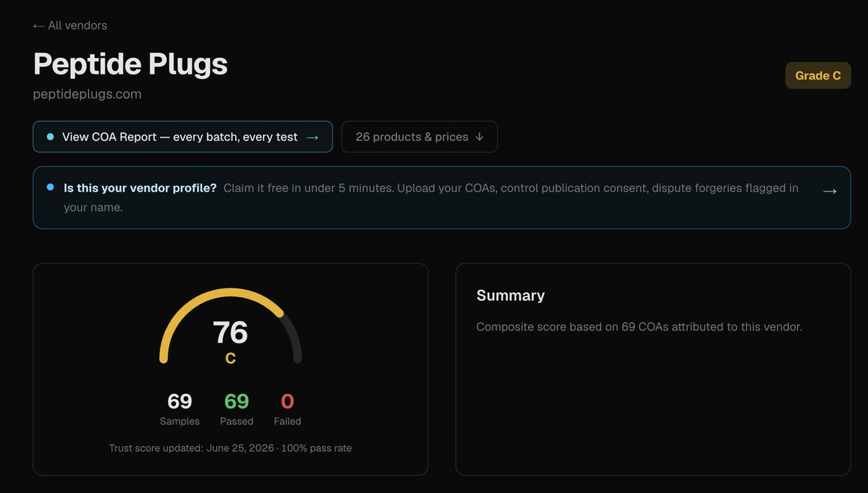Click down arrow next to products & prices

click(479, 137)
